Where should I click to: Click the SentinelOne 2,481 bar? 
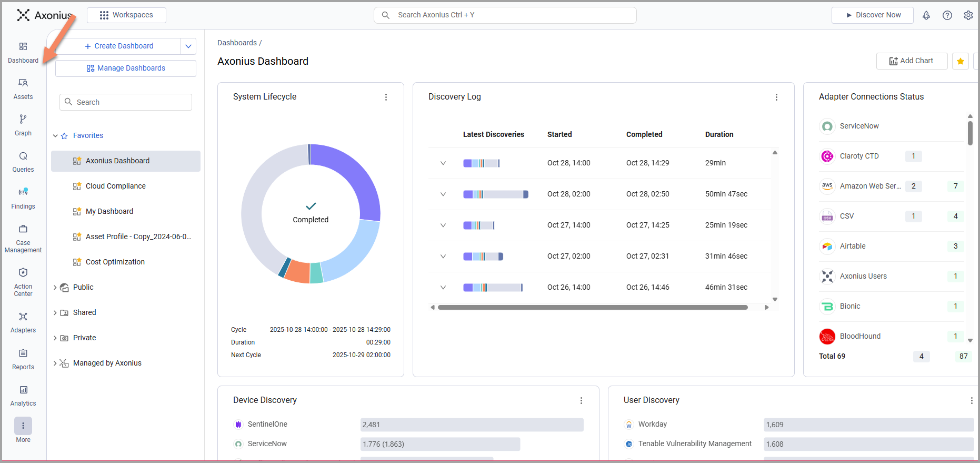(x=472, y=425)
